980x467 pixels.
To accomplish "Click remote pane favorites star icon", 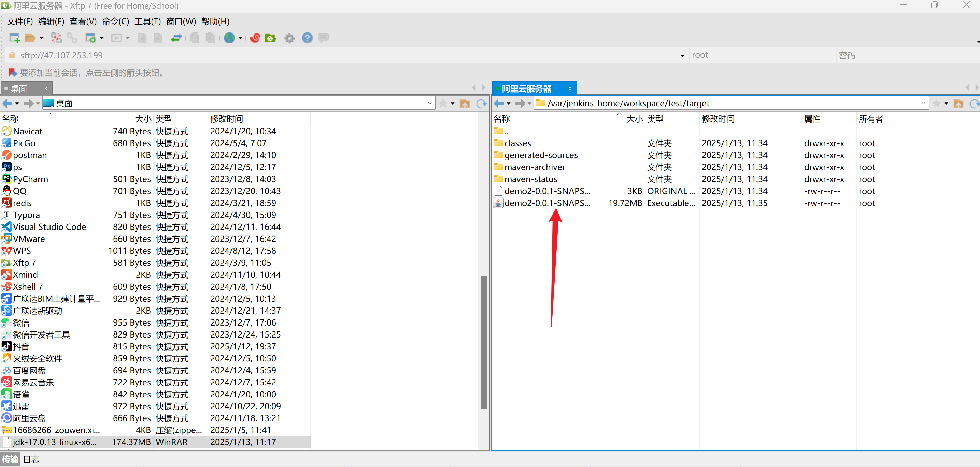I will click(937, 103).
